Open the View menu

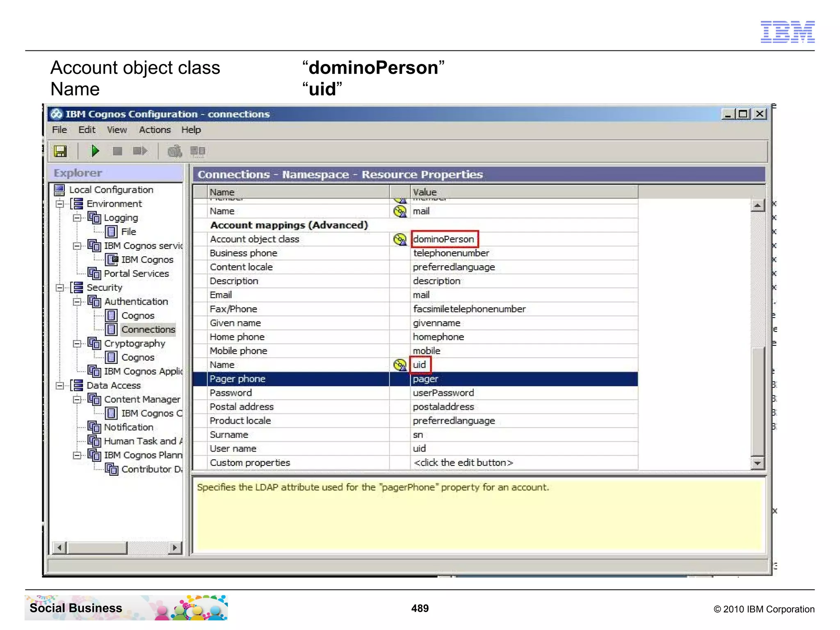pyautogui.click(x=117, y=130)
